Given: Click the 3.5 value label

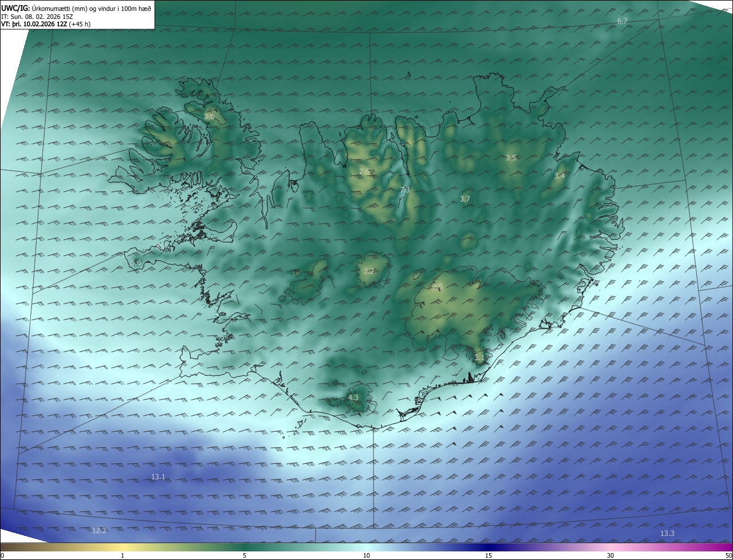Looking at the screenshot, I should coord(511,157).
